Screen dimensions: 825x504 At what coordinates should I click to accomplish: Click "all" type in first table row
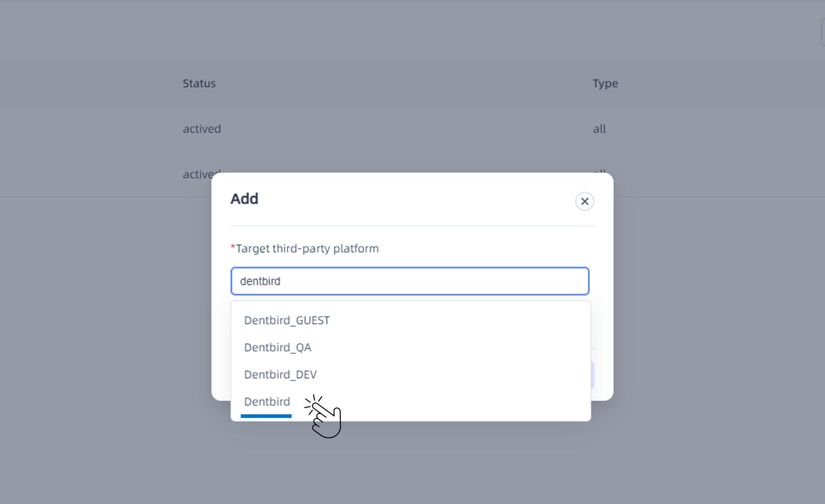tap(599, 129)
